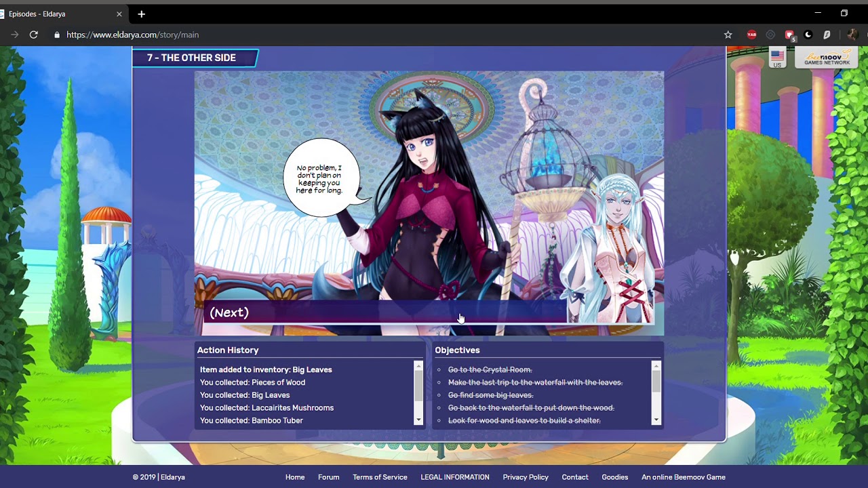Screen dimensions: 868x488
Task: Open LEGAL INFORMATION link
Action: tap(455, 477)
